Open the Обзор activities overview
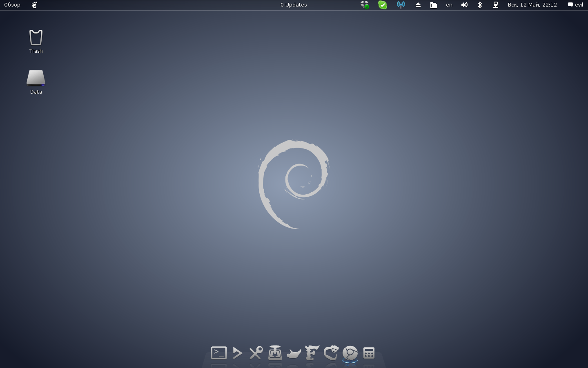 tap(12, 5)
